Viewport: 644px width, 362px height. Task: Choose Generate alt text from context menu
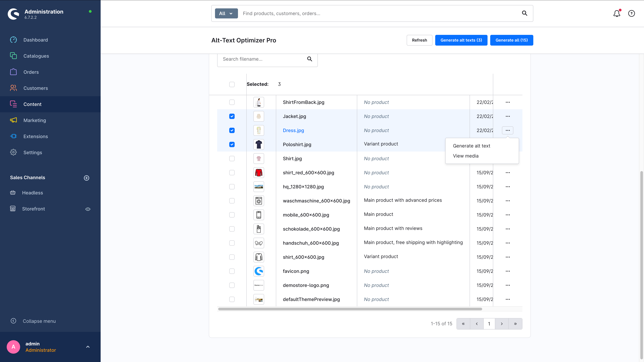(x=471, y=146)
